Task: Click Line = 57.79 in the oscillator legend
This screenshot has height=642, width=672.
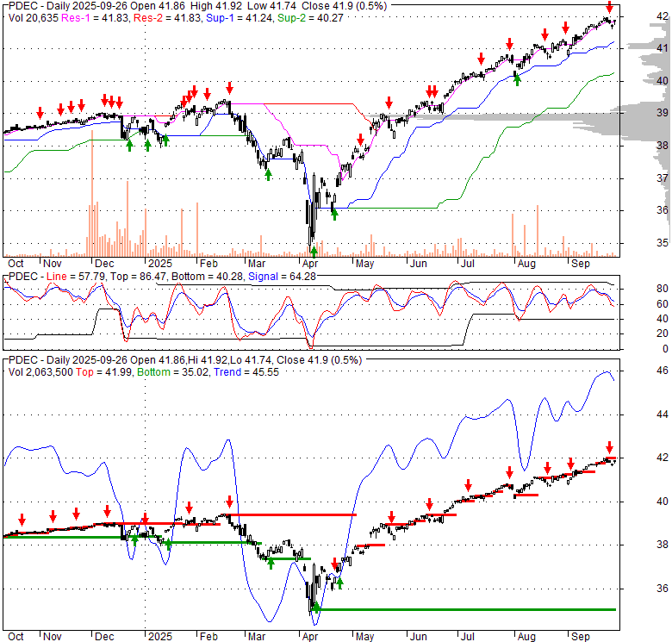Action: pos(76,277)
